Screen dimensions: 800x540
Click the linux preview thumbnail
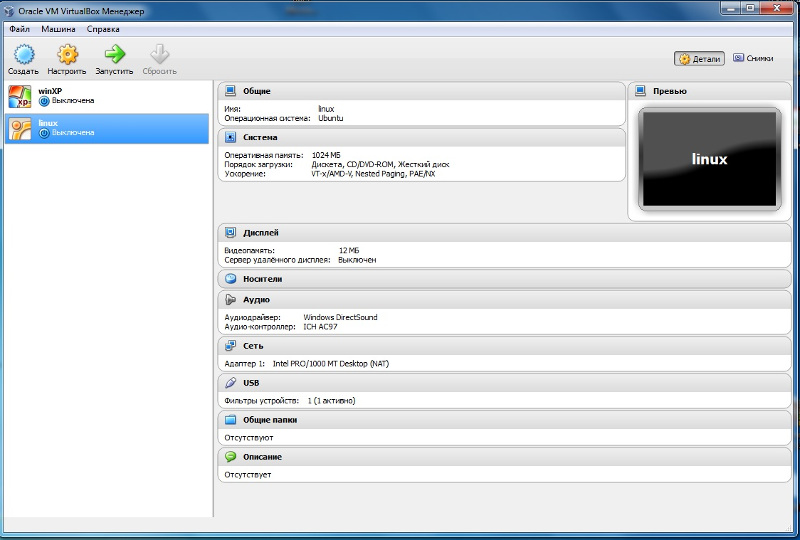click(x=709, y=159)
